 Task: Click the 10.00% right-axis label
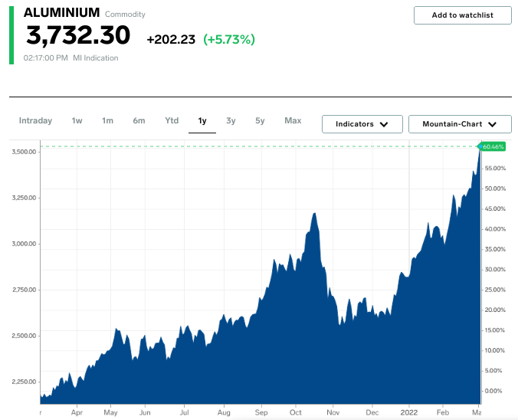click(495, 350)
